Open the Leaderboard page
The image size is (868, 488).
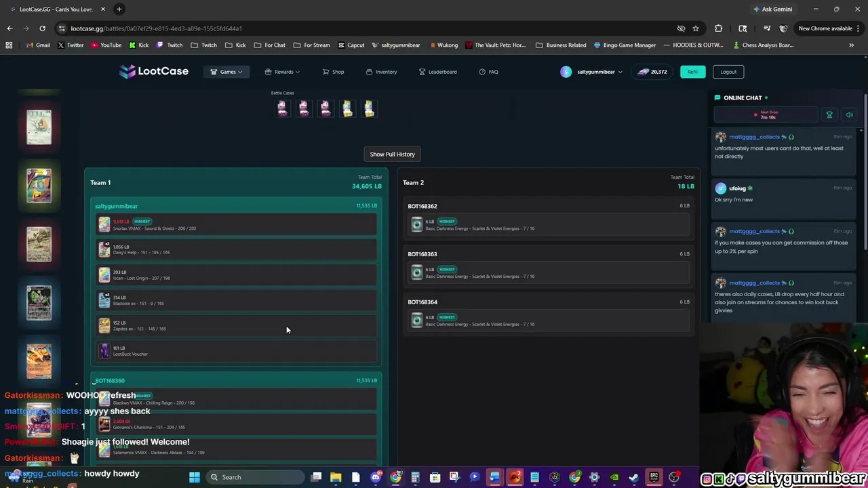[x=437, y=72]
